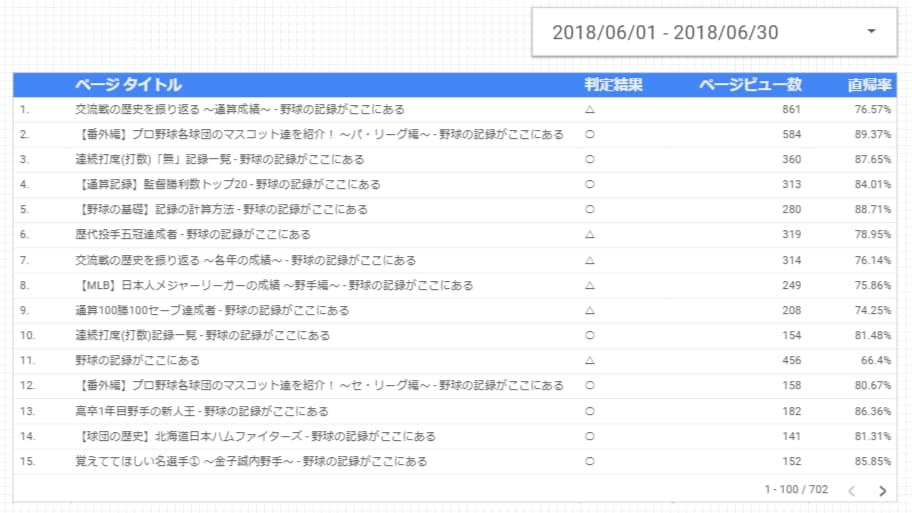This screenshot has height=513, width=912.
Task: Select row 13 title 高卒1年目野手の新人王
Action: click(x=202, y=411)
